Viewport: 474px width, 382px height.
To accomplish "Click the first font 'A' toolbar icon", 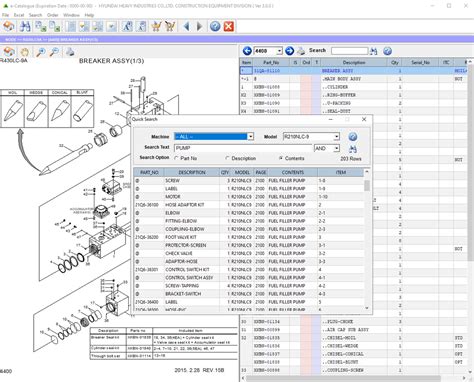I will pos(127,26).
